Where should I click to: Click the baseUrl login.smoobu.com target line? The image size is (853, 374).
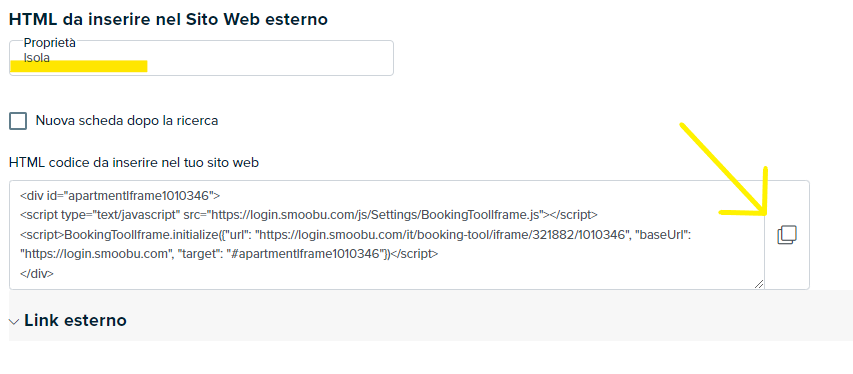[x=229, y=254]
